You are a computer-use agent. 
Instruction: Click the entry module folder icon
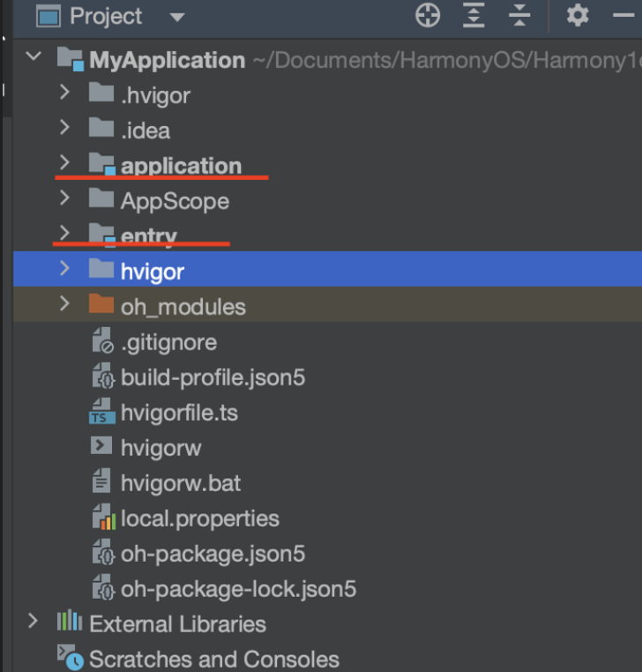(x=102, y=235)
